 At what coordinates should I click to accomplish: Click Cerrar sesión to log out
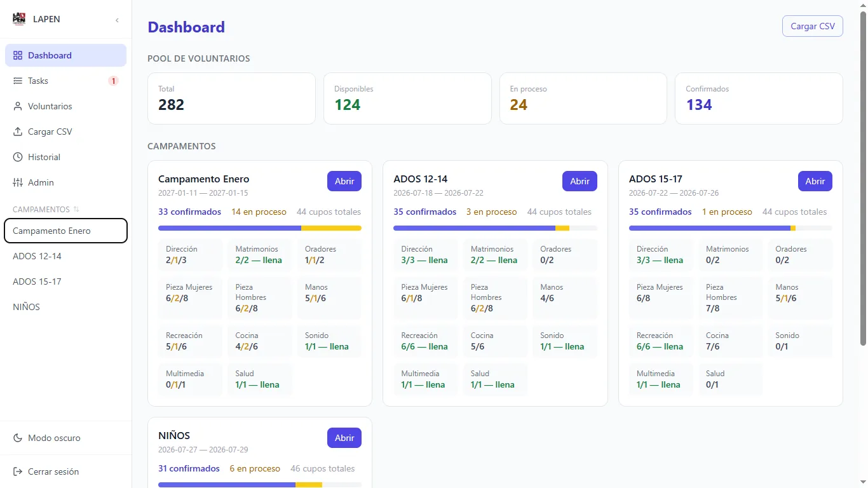[x=65, y=471]
